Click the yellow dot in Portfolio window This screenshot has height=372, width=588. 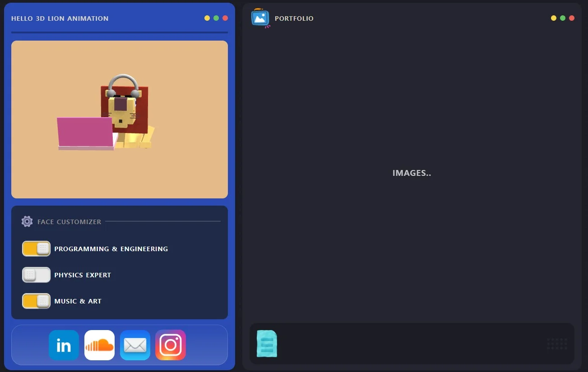(554, 18)
